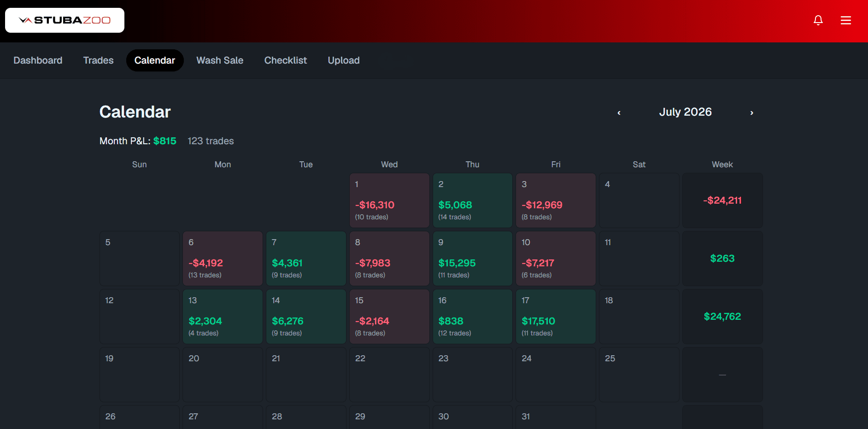Select empty day 18 cell

[639, 317]
